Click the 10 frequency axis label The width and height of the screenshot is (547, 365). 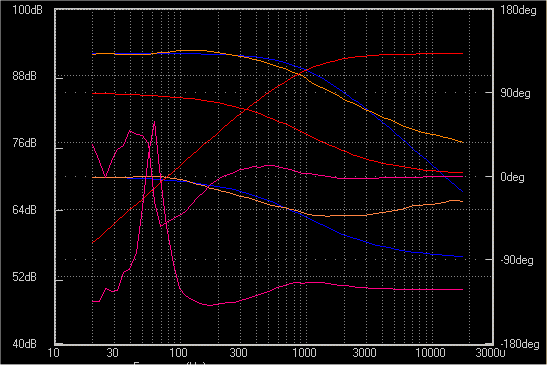click(53, 353)
